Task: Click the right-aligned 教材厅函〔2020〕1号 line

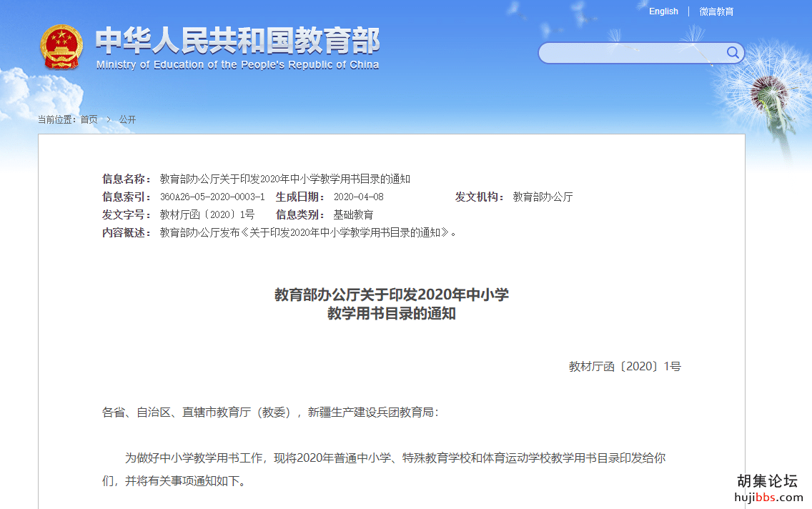Action: coord(625,367)
